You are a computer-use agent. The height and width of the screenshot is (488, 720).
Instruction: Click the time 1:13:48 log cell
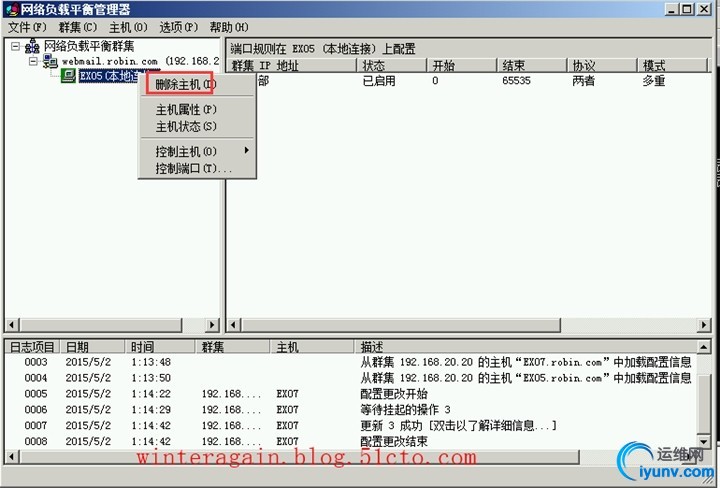pyautogui.click(x=151, y=362)
